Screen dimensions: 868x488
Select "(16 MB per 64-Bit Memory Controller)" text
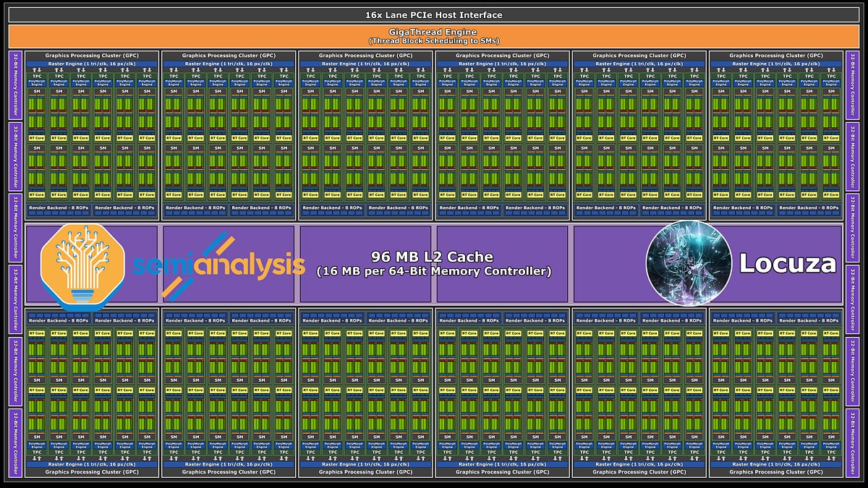[433, 272]
